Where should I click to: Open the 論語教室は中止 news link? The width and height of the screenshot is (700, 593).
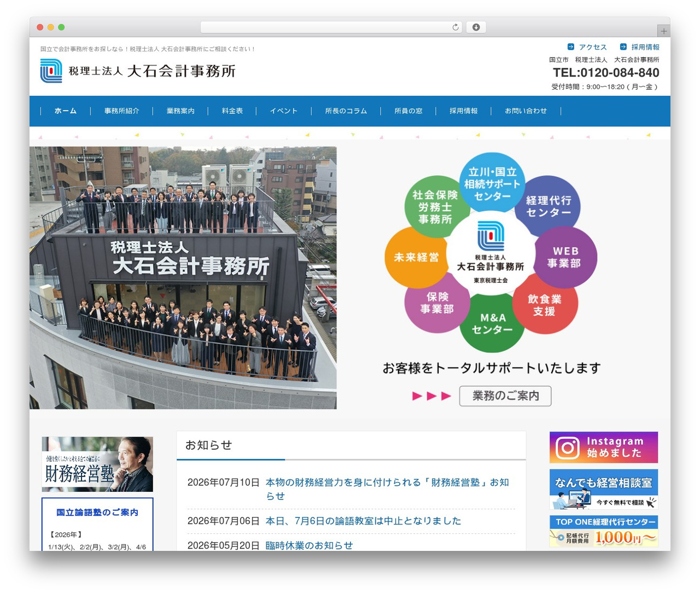pyautogui.click(x=363, y=521)
